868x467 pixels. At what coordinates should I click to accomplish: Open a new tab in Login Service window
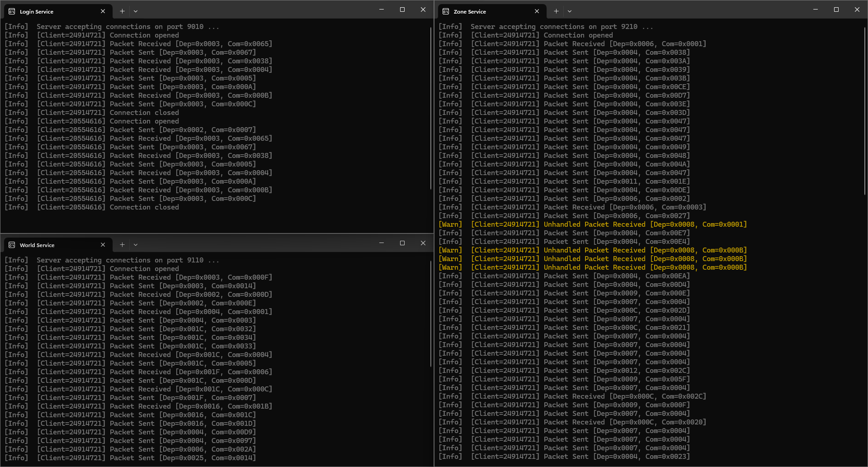pos(122,11)
